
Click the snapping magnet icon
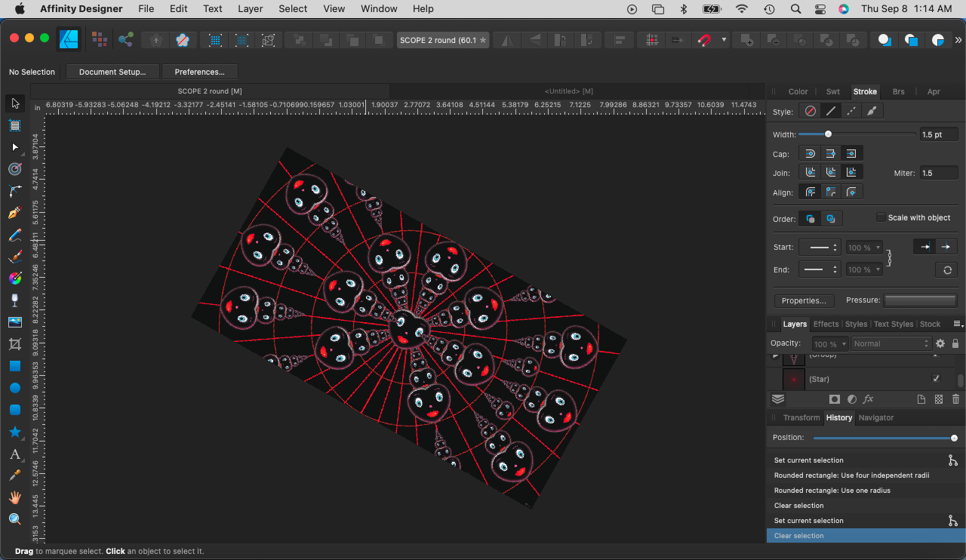pos(703,40)
